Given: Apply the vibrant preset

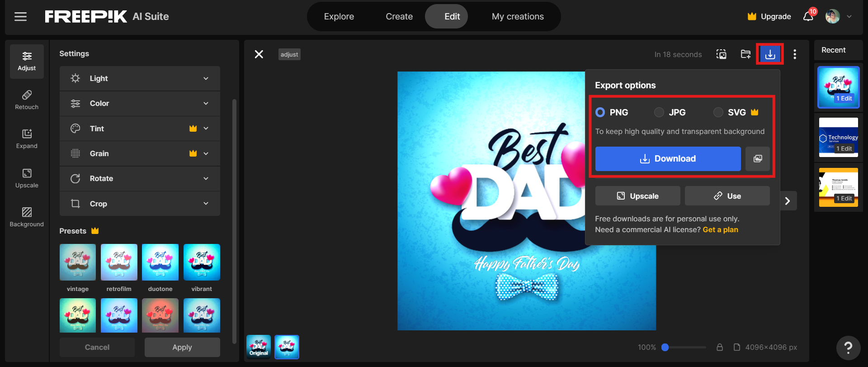Looking at the screenshot, I should coord(202,262).
